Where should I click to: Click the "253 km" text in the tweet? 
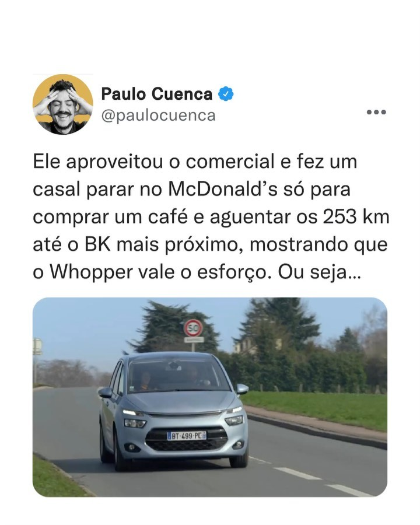[x=356, y=216]
